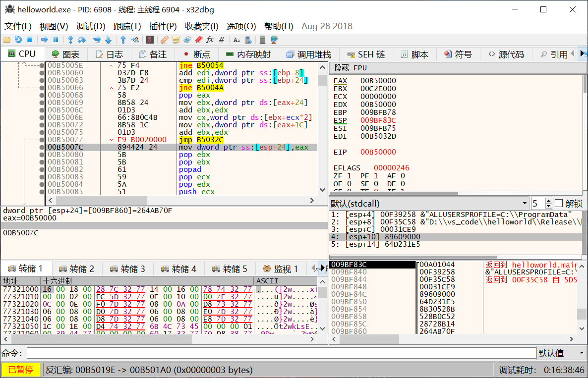
Task: Toggle breakpoint bullet at address 00B50066
Action: (42, 88)
